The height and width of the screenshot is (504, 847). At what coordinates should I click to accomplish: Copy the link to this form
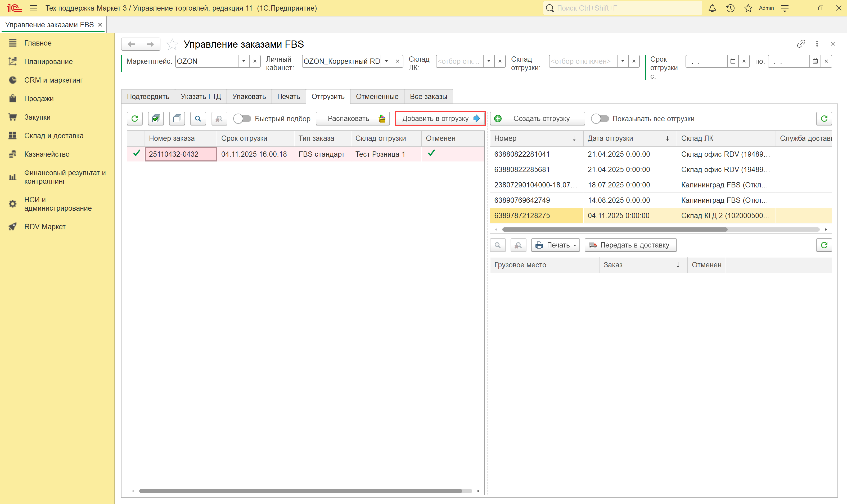pyautogui.click(x=801, y=44)
